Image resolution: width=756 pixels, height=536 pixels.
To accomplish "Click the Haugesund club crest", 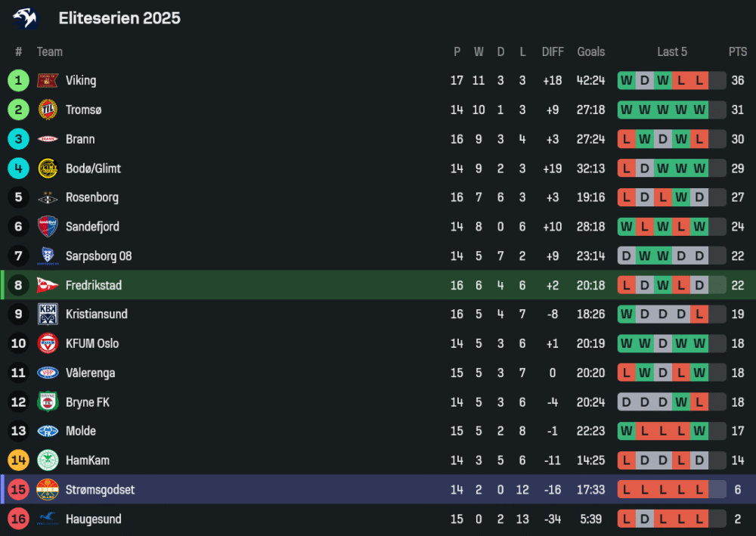I will click(48, 519).
